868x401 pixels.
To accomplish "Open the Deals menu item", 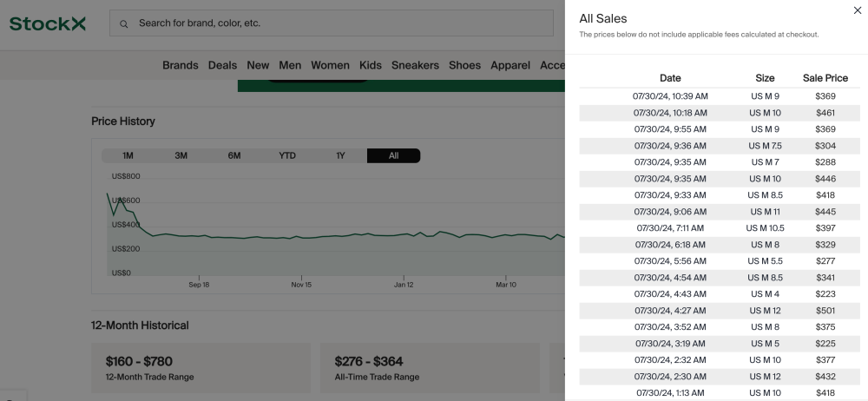I will coord(222,65).
